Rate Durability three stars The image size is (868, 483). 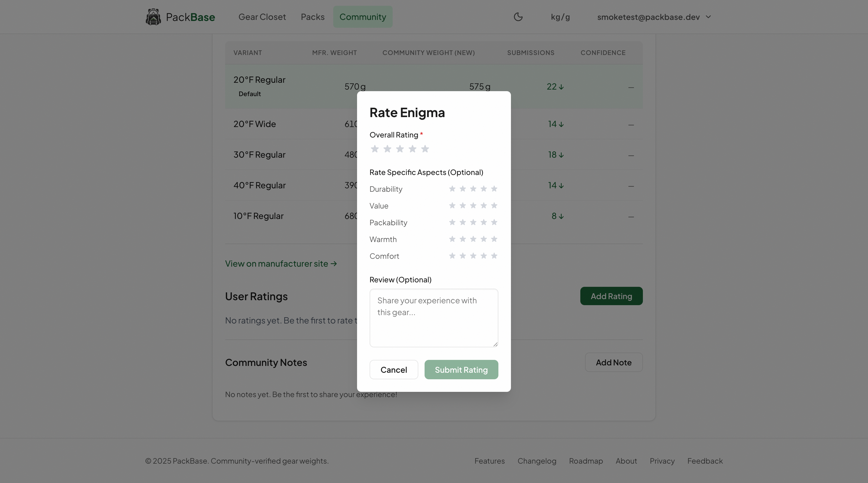coord(473,189)
